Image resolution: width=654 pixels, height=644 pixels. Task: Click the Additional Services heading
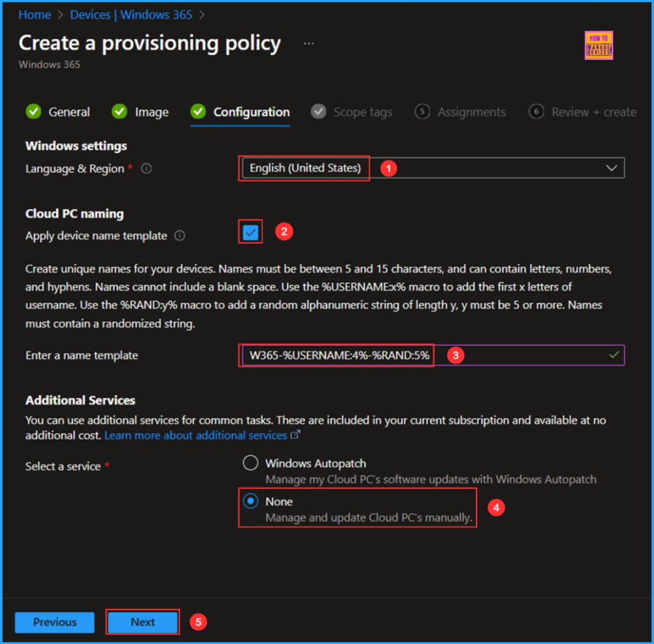80,401
